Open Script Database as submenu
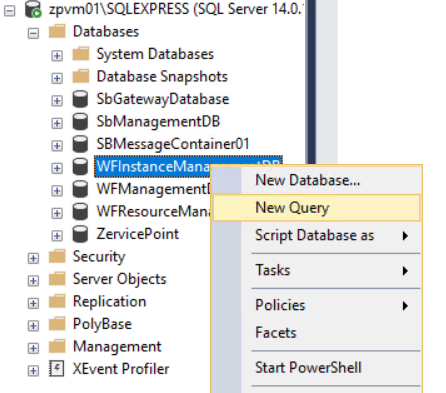The image size is (446, 393). [317, 236]
